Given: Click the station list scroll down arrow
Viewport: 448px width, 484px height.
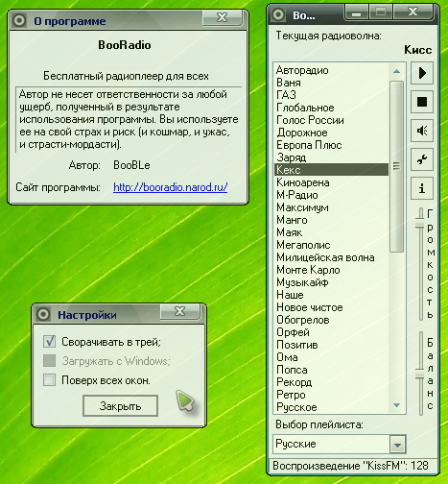Looking at the screenshot, I should (396, 405).
